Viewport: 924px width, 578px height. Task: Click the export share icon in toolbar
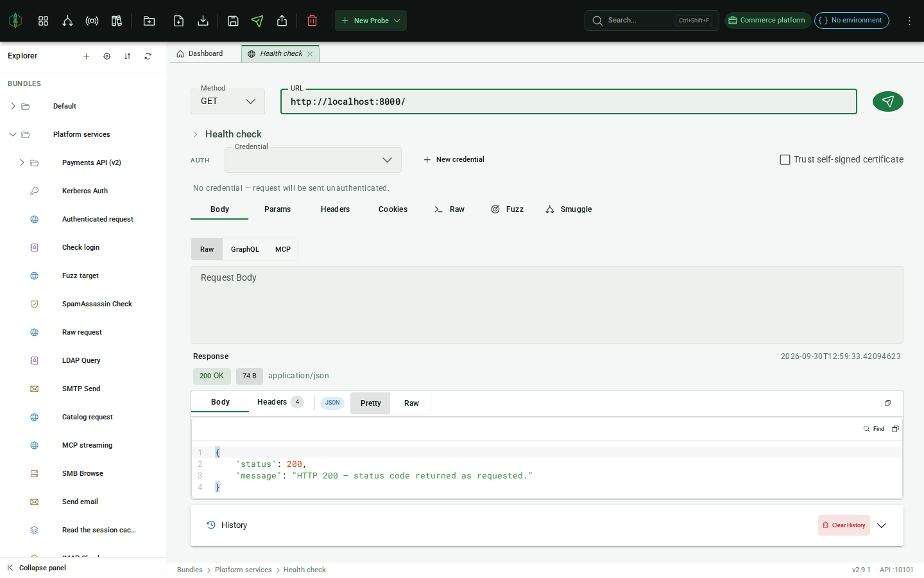coord(282,21)
